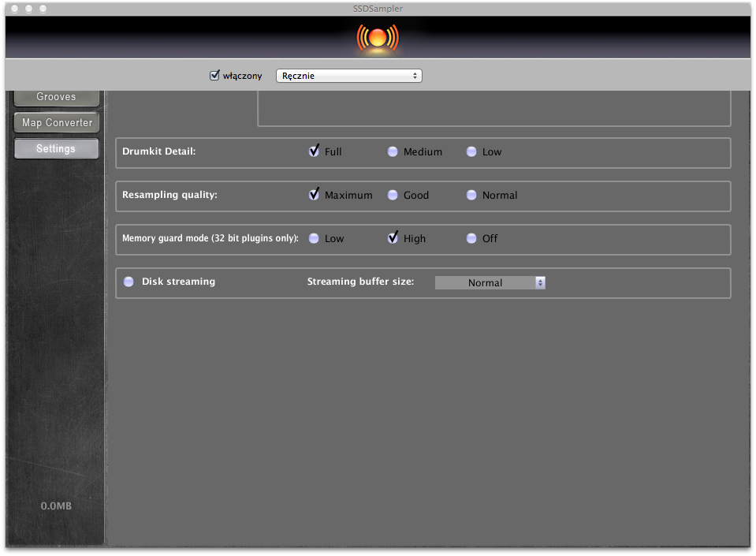Minimize the SSDSampler window
The width and height of the screenshot is (756, 556).
(x=29, y=9)
